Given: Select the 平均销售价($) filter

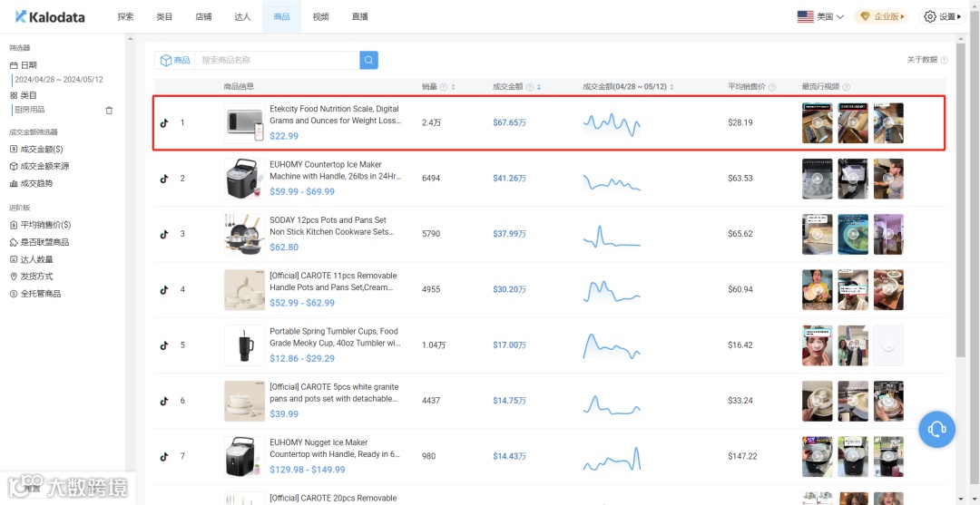Looking at the screenshot, I should pyautogui.click(x=40, y=225).
